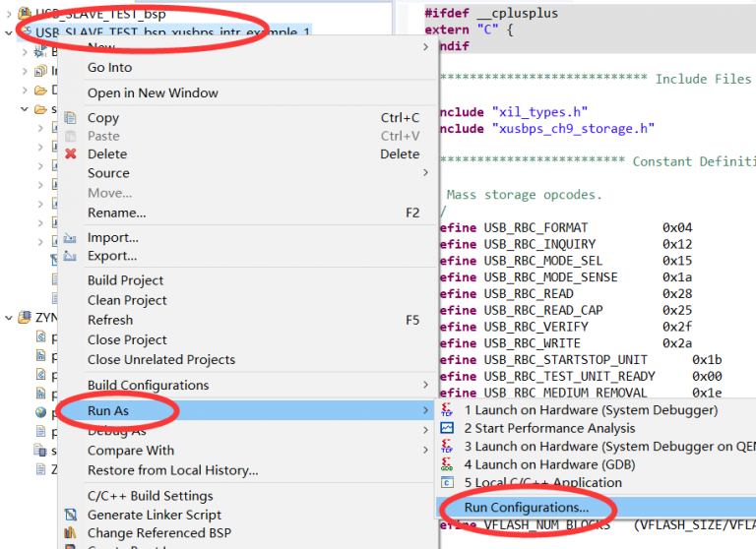756x549 pixels.
Task: Click the Import icon in context menu
Action: click(x=70, y=238)
